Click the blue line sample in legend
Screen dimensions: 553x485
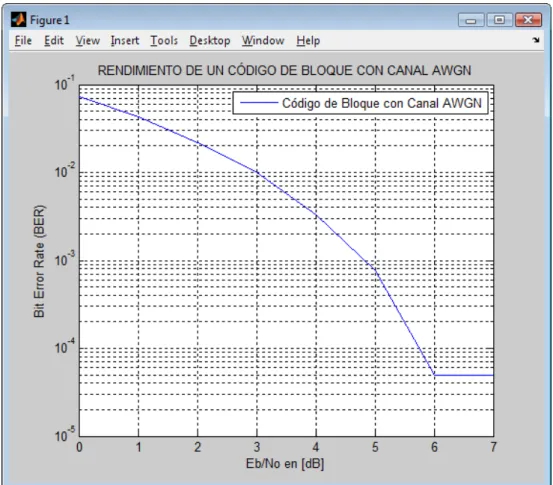pos(259,103)
